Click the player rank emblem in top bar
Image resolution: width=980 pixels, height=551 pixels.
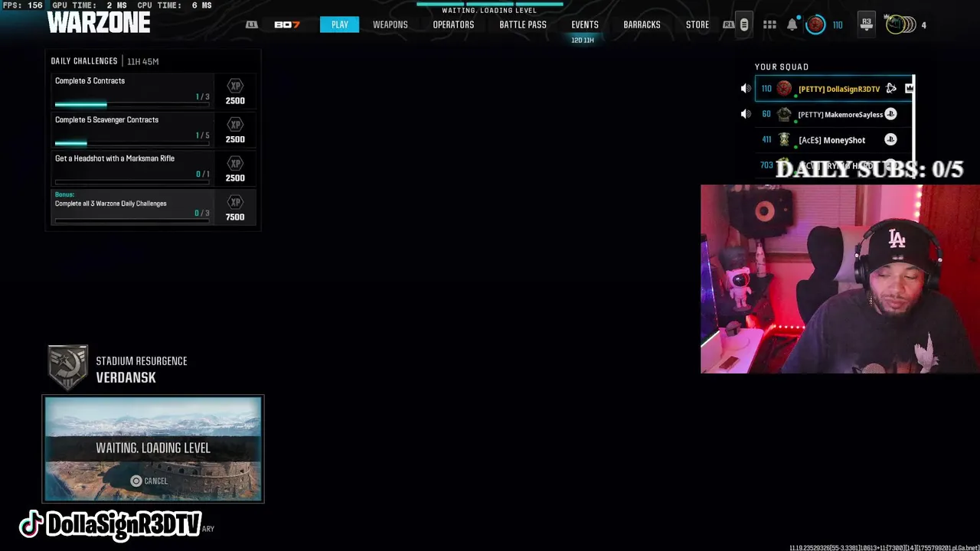pos(816,24)
